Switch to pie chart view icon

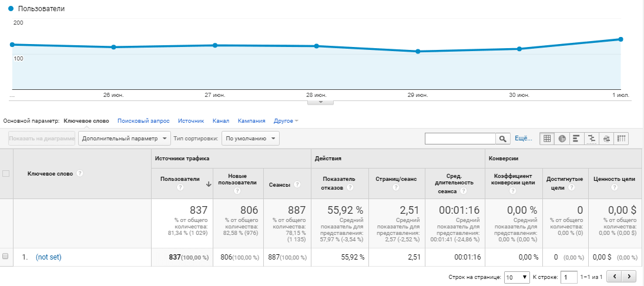(562, 139)
